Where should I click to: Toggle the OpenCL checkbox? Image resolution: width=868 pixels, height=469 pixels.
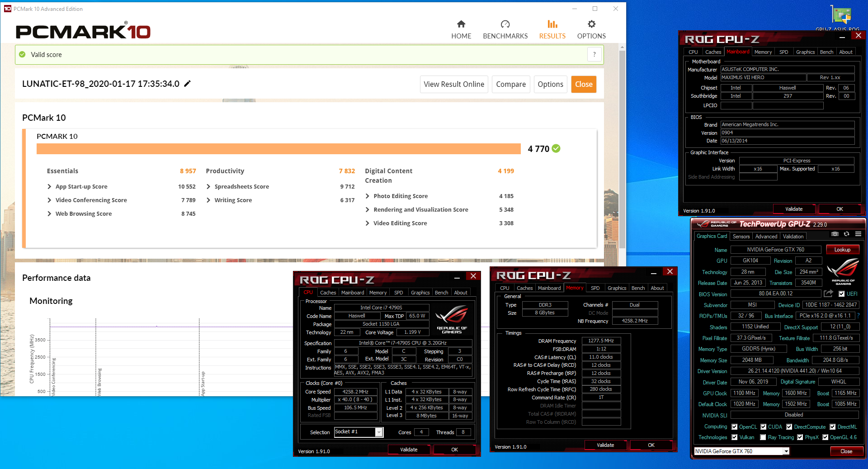(x=735, y=426)
